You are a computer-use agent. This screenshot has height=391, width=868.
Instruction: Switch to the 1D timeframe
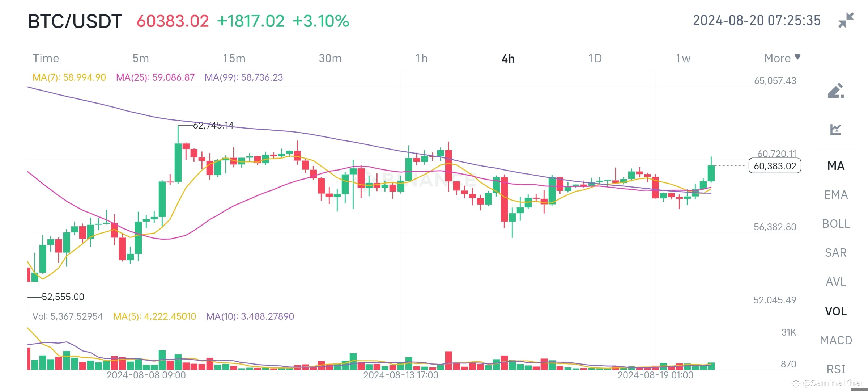[595, 58]
